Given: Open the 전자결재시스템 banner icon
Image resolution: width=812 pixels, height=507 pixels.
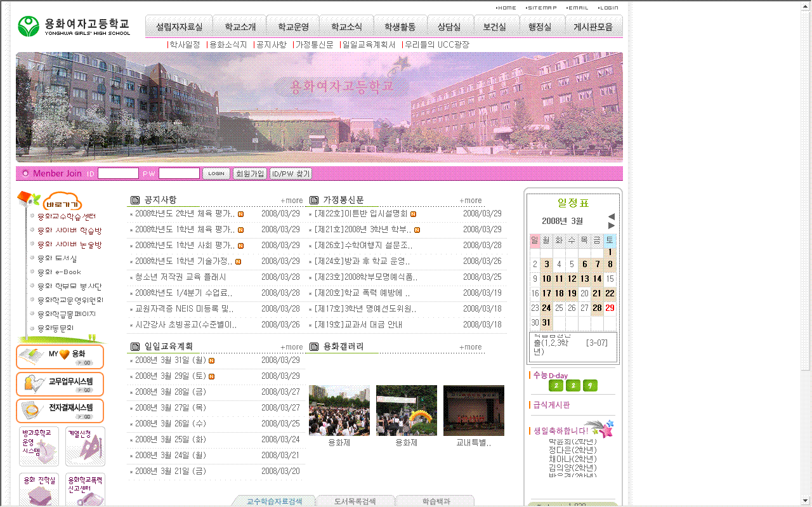Looking at the screenshot, I should point(60,411).
